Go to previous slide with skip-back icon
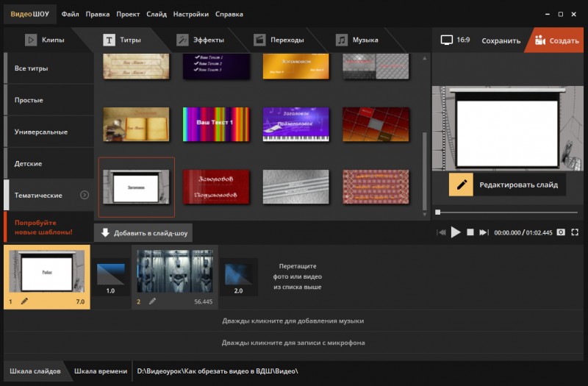Screen dimensions: 588x386 [442, 232]
